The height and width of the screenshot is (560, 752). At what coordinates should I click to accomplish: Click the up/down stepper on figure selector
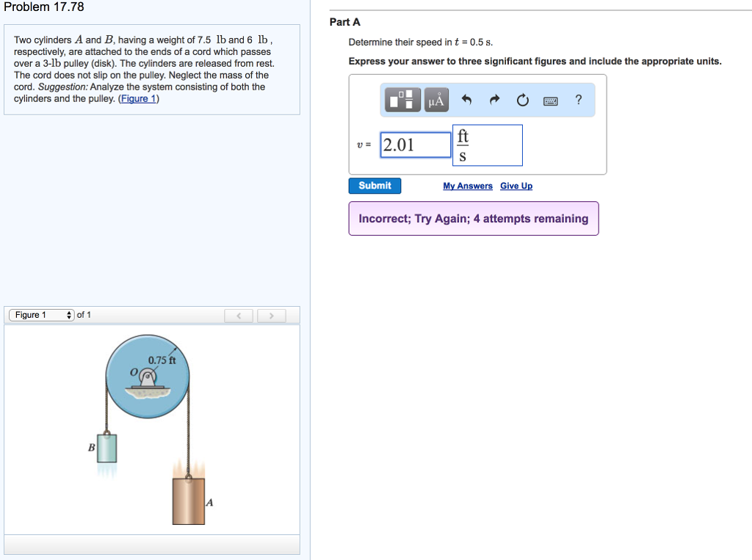(69, 314)
